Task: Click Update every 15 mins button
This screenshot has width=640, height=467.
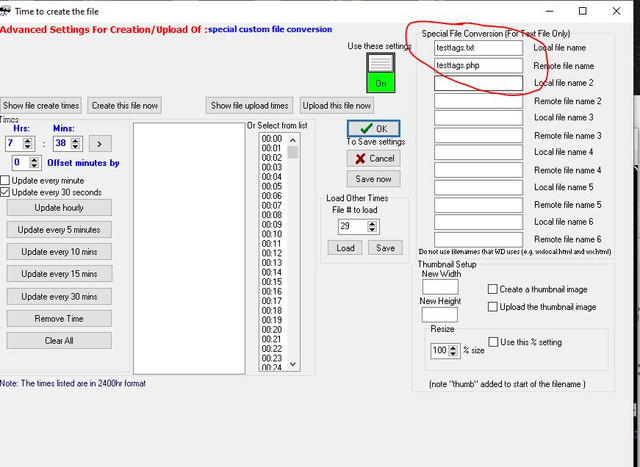Action: 59,274
